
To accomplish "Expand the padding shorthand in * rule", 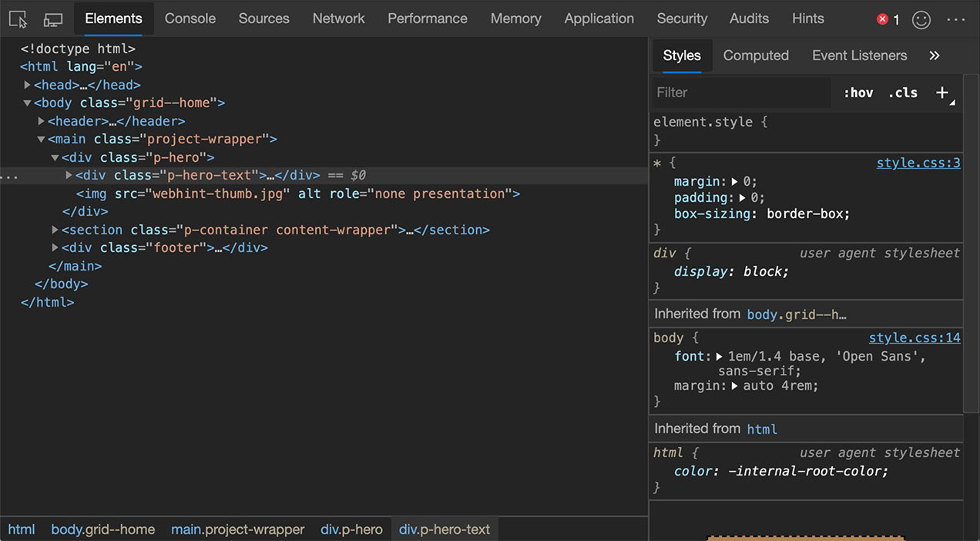I will pos(743,198).
